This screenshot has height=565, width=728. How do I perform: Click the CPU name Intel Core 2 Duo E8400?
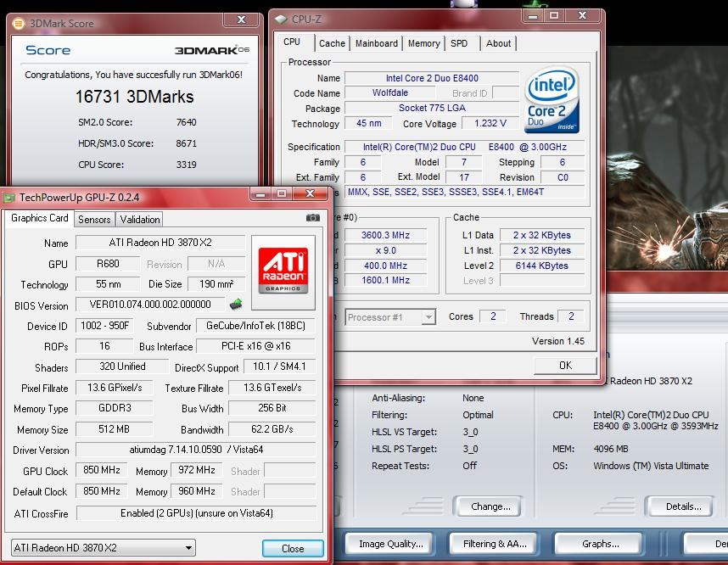point(432,78)
